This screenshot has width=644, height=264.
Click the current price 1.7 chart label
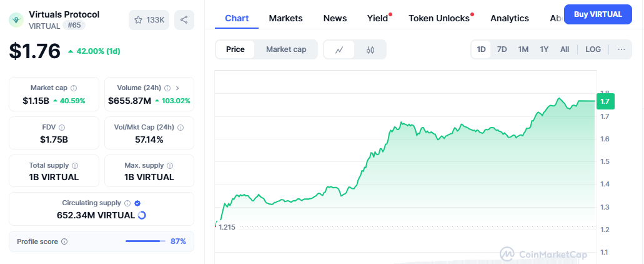point(605,101)
